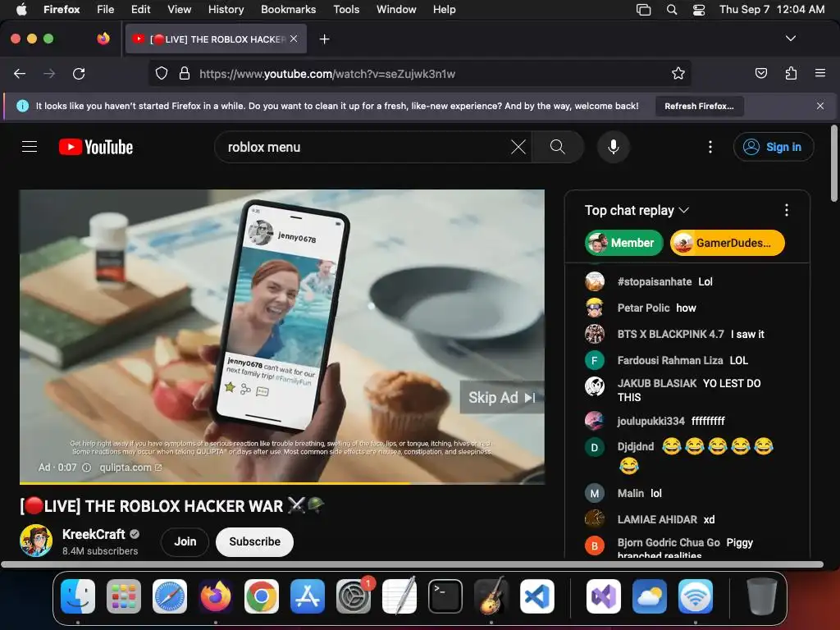Viewport: 840px width, 630px height.
Task: Open the Firefox app menu
Action: 62,10
